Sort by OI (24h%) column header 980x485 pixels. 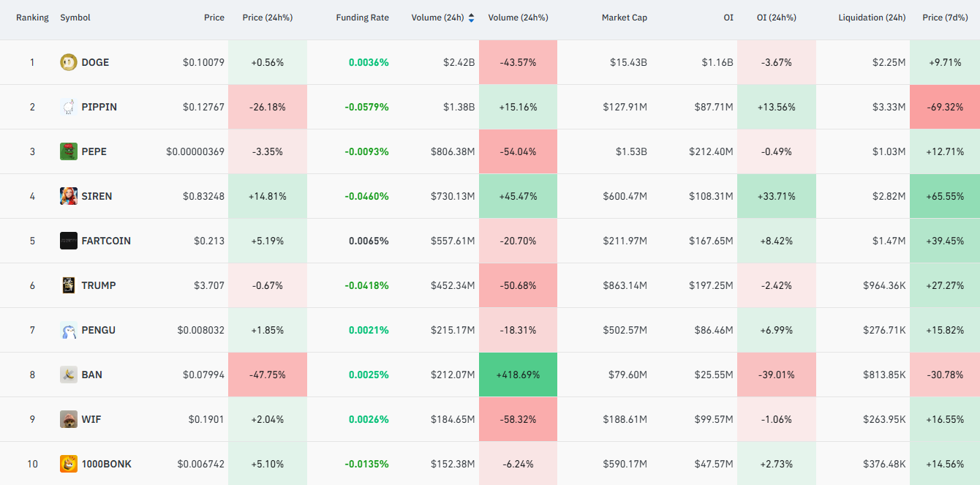pyautogui.click(x=777, y=18)
